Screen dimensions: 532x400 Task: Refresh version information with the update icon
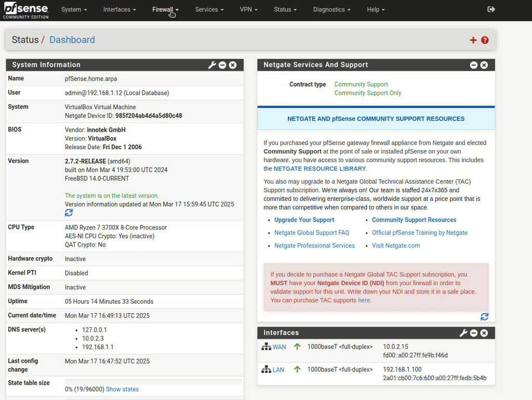pyautogui.click(x=69, y=213)
